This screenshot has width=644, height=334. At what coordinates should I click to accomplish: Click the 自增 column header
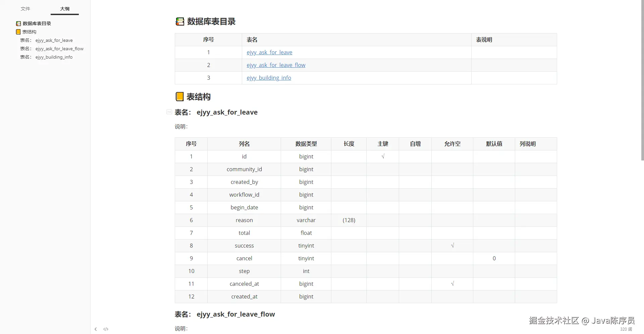(415, 144)
